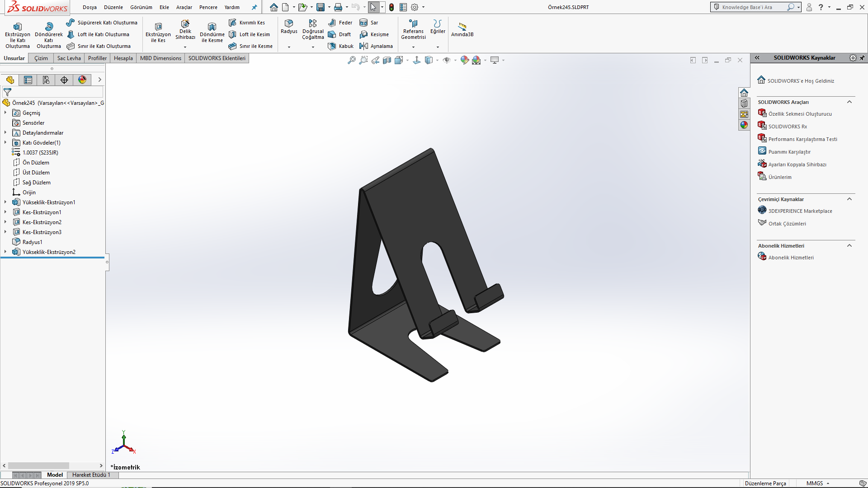This screenshot has width=868, height=488.
Task: Pin the SOLIDWORKS Kaynaklar task pane
Action: pos(862,58)
